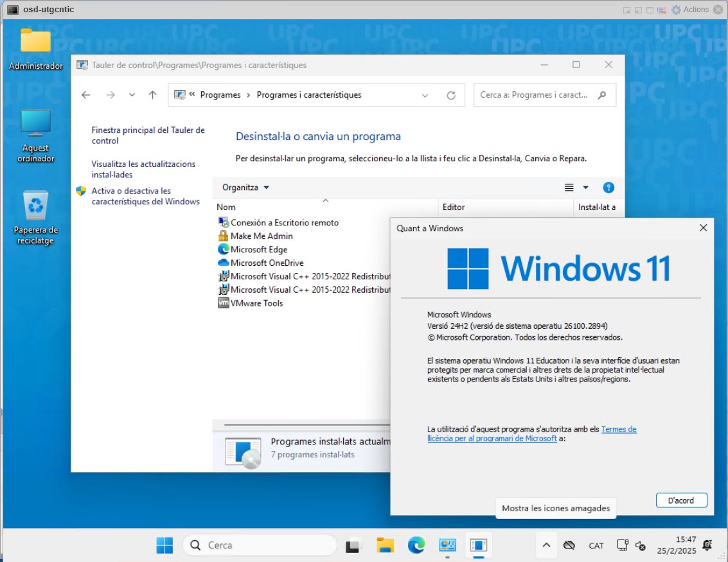Click the muted volume tray icon

(x=640, y=546)
